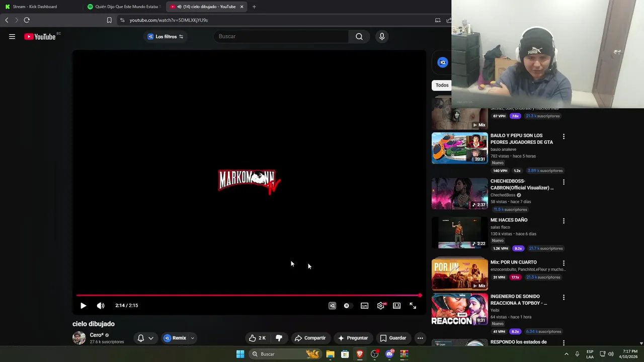
Task: Open Discord from taskbar
Action: tap(389, 354)
